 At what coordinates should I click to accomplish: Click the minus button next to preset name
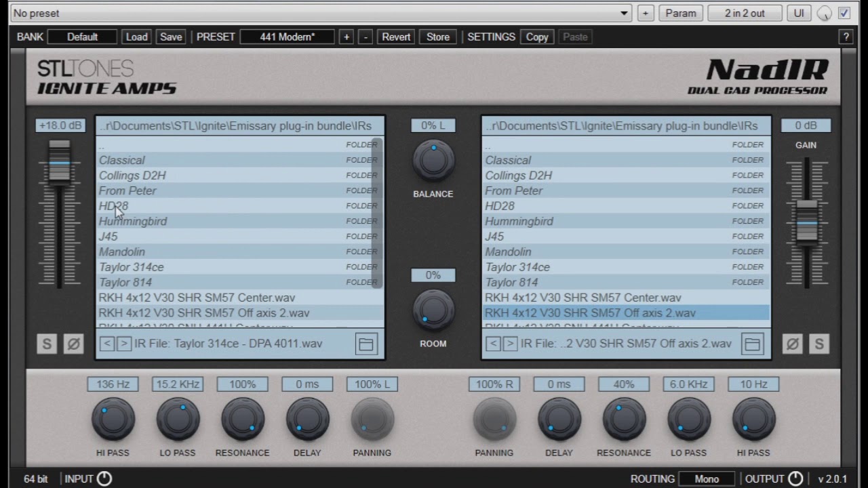pyautogui.click(x=366, y=37)
